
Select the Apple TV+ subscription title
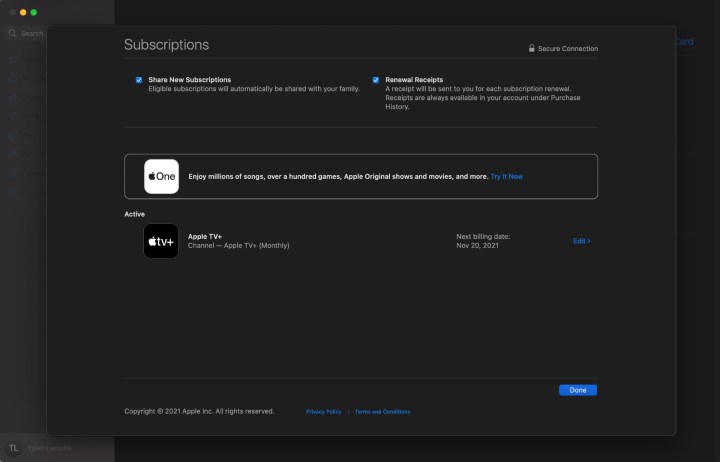tap(205, 237)
